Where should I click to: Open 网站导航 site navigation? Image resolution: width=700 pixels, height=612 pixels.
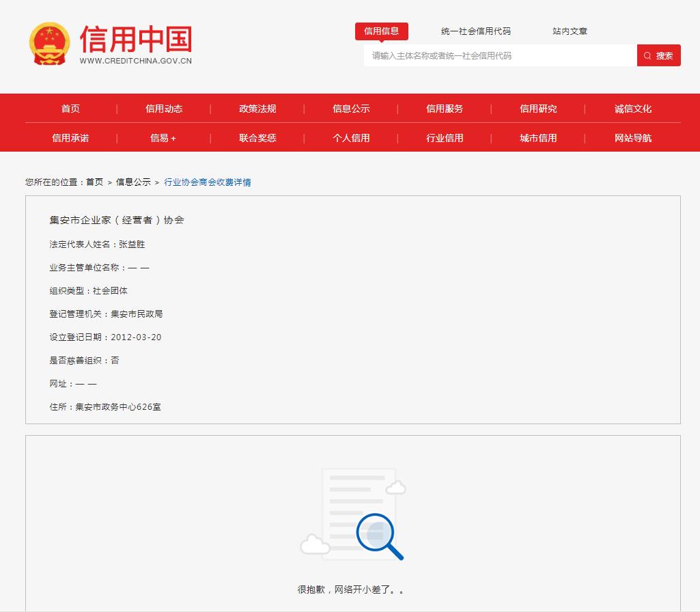click(x=633, y=138)
